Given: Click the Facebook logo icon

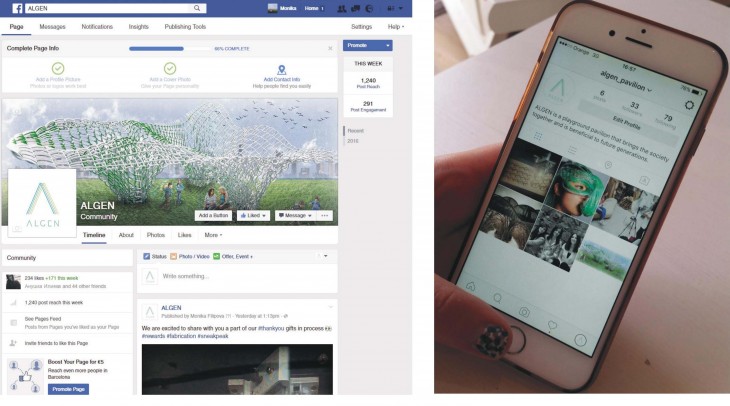Looking at the screenshot, I should (x=17, y=8).
